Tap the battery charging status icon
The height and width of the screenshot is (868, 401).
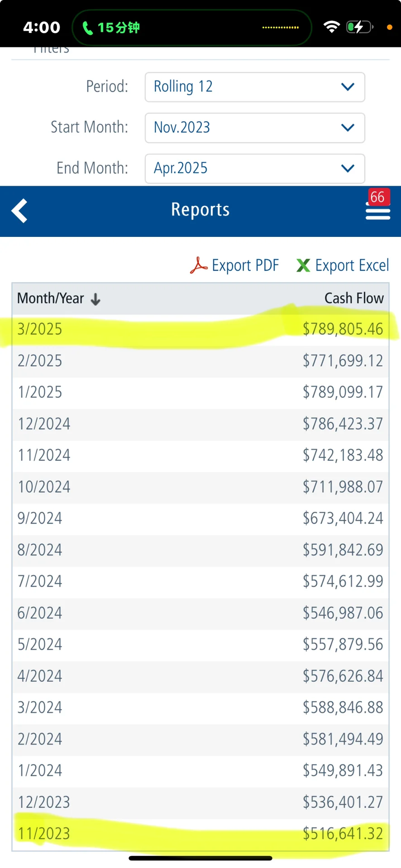tap(359, 27)
